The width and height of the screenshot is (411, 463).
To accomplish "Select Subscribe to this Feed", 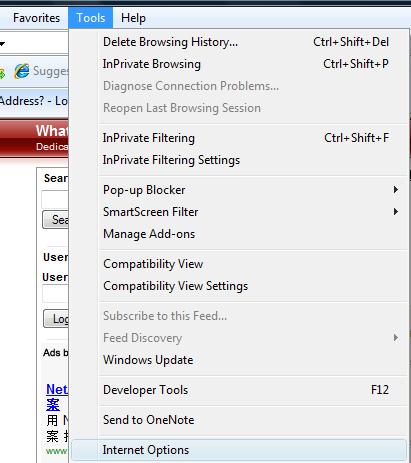I will click(239, 316).
